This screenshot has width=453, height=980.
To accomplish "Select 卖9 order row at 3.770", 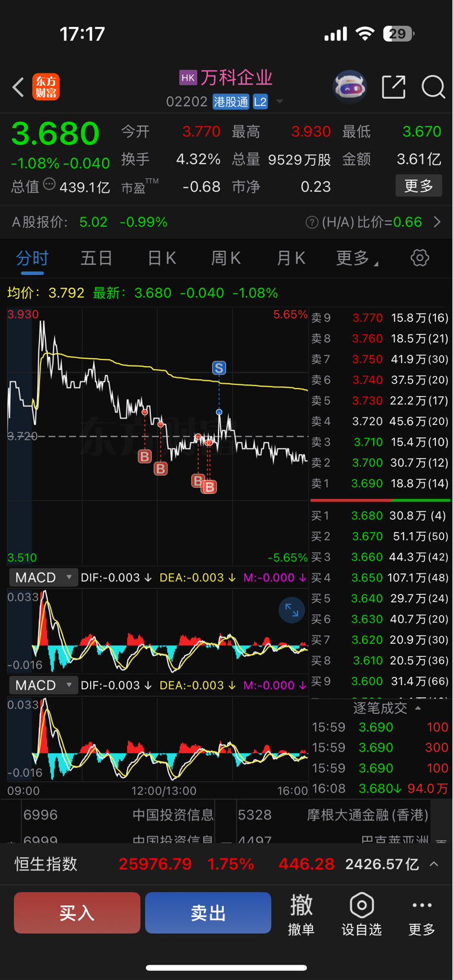I will coord(380,318).
